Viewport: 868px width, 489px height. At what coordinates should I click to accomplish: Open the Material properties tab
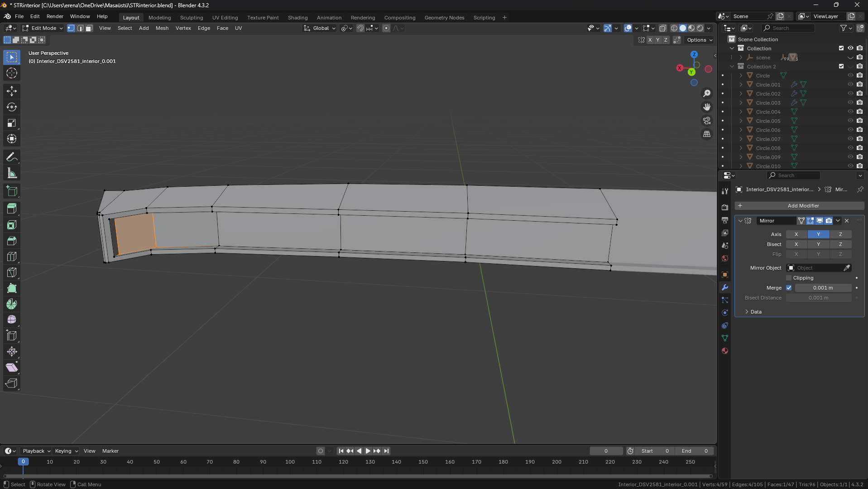pyautogui.click(x=725, y=351)
